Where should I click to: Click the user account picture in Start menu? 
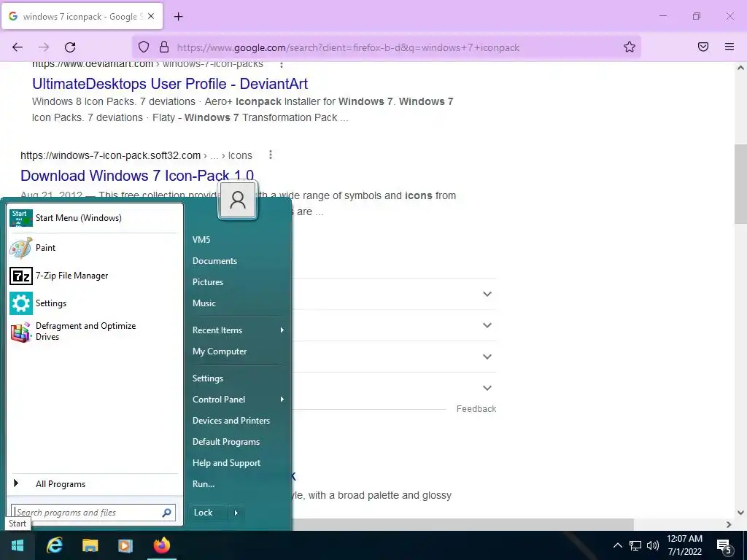(x=238, y=200)
